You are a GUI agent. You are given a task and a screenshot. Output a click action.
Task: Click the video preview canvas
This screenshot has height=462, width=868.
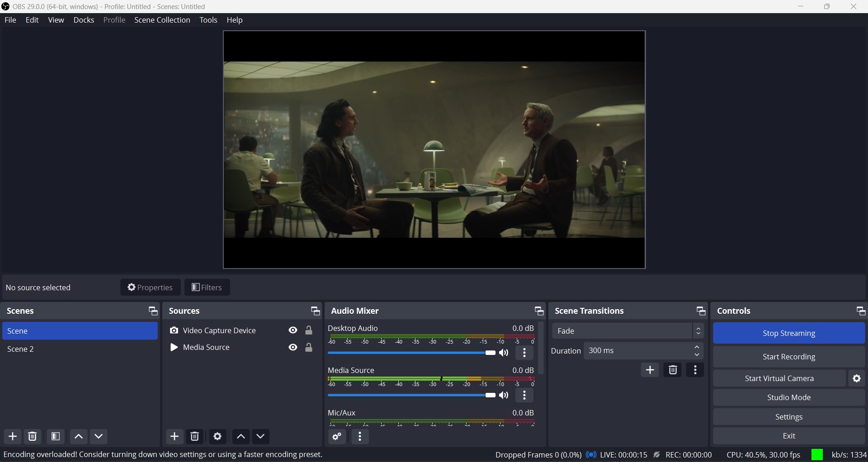(434, 150)
